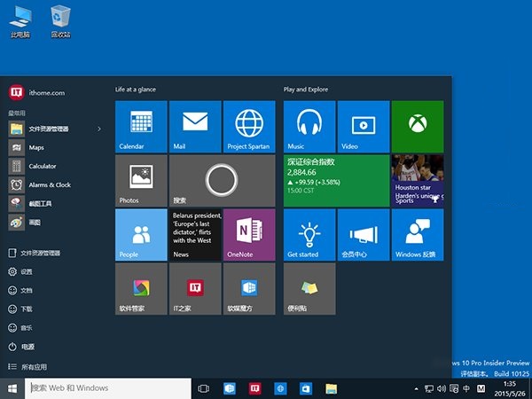The image size is (532, 399).
Task: Launch the Xbox tile
Action: click(x=418, y=126)
